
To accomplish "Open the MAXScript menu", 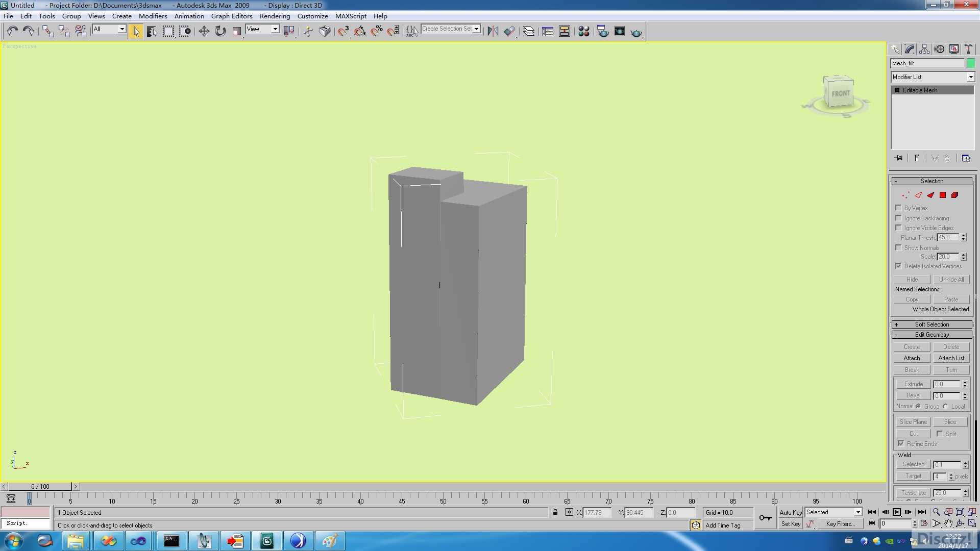I will point(351,16).
